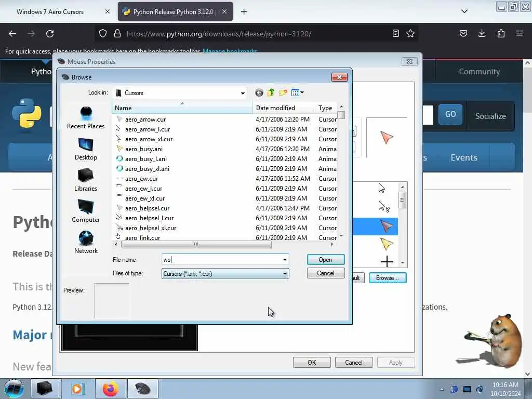Image resolution: width=532 pixels, height=399 pixels.
Task: Sort file list by Date modified column
Action: pyautogui.click(x=284, y=108)
